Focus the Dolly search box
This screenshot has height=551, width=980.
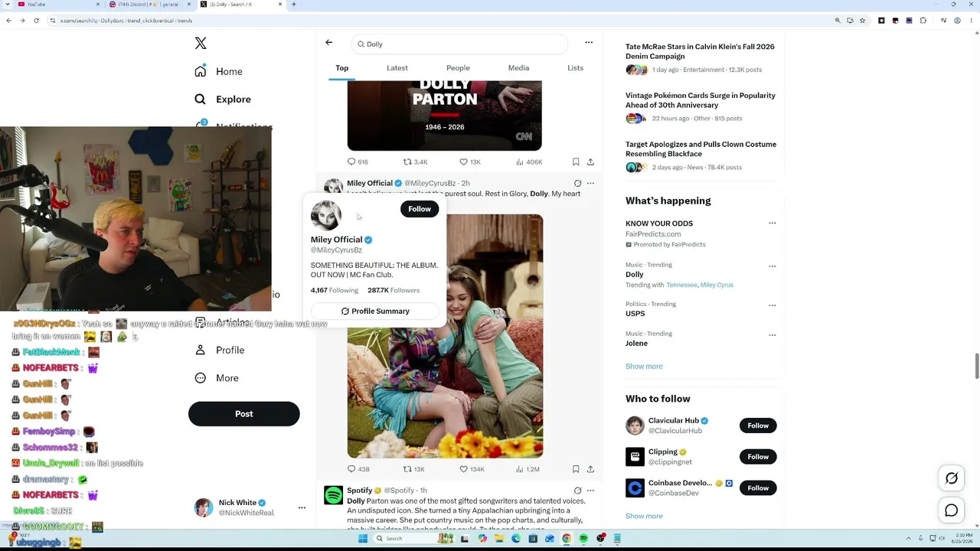(x=459, y=44)
